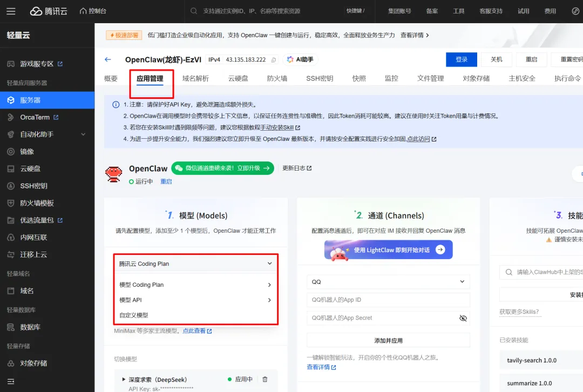Image resolution: width=583 pixels, height=392 pixels.
Task: Expand the 模型 API option
Action: (x=195, y=300)
